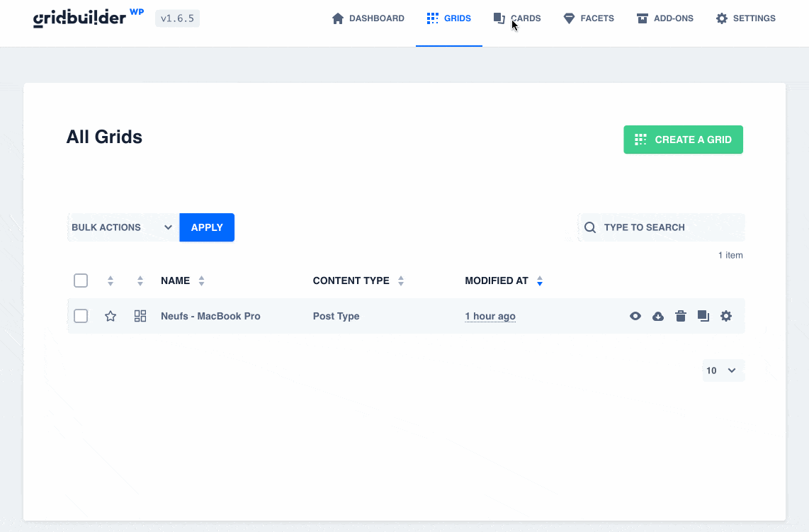Image resolution: width=809 pixels, height=532 pixels.
Task: Click the gridbuilder WP logo
Action: click(89, 18)
